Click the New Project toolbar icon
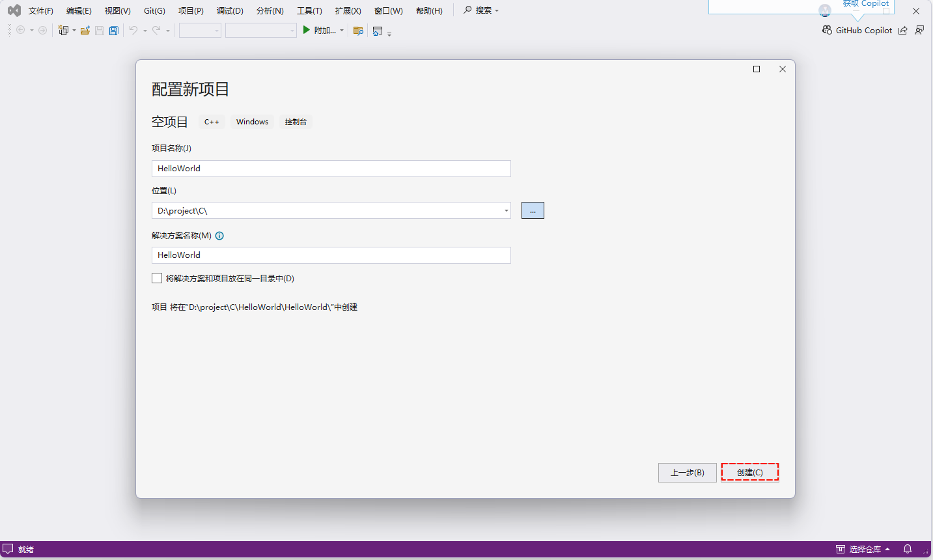The width and height of the screenshot is (933, 560). point(63,31)
